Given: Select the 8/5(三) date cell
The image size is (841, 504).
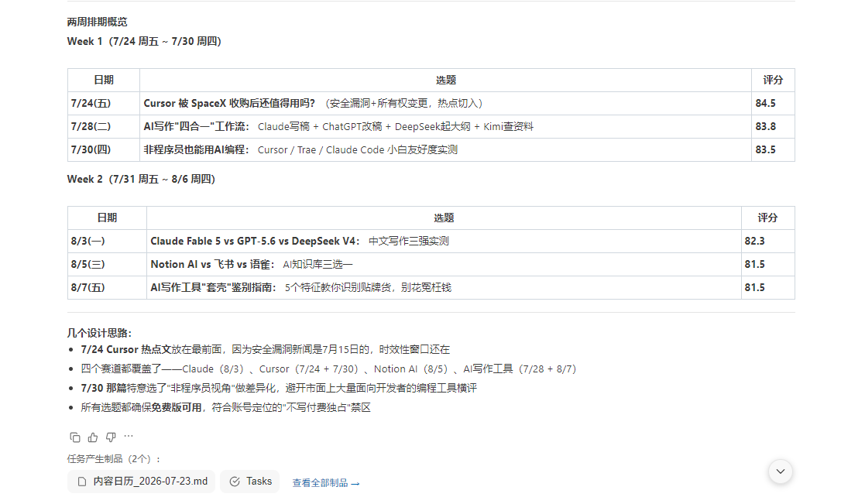Looking at the screenshot, I should [107, 264].
